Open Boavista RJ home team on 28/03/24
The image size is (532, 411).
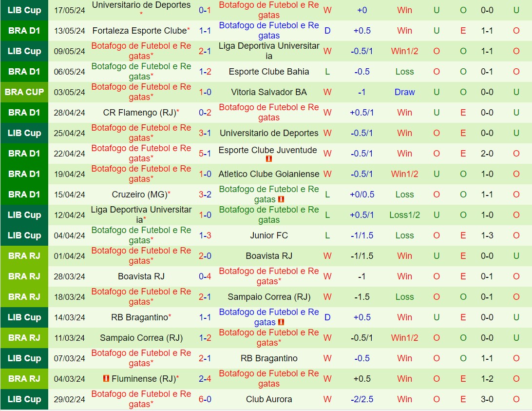(141, 276)
